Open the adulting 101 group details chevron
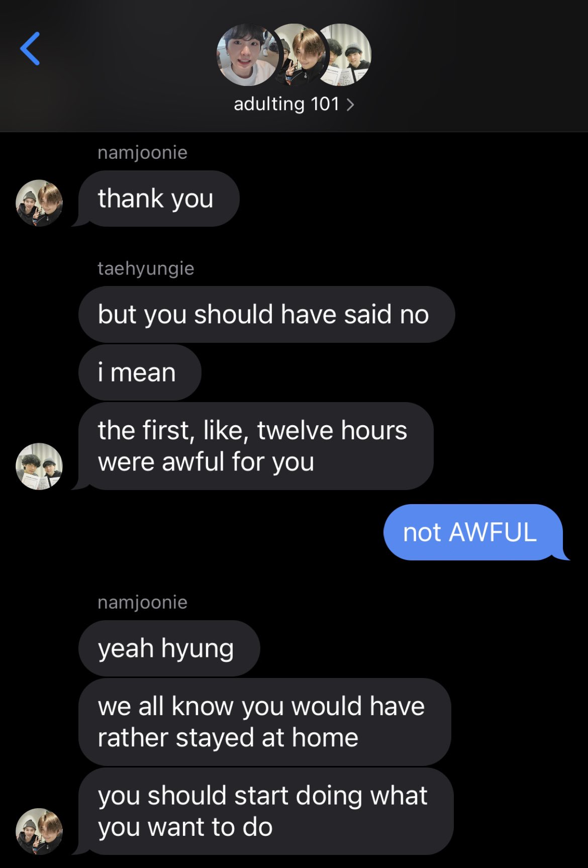This screenshot has height=868, width=588. click(350, 105)
